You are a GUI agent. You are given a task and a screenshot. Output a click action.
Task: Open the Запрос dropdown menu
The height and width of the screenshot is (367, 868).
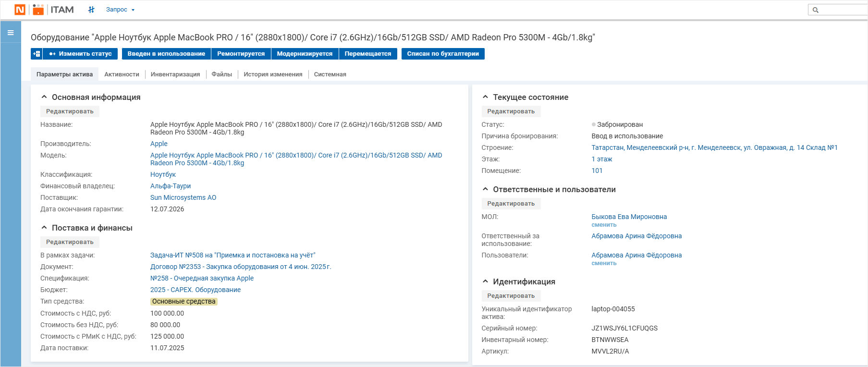(120, 10)
